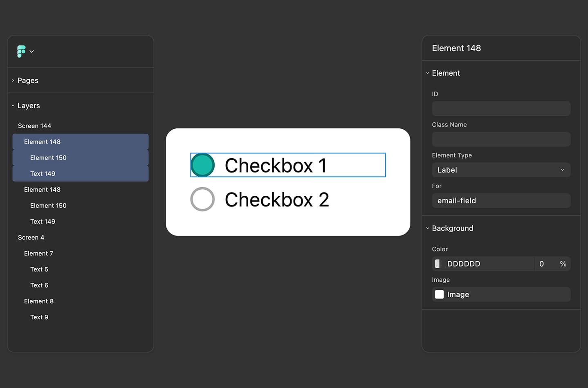The image size is (588, 388).
Task: Click the Figma logo icon
Action: pos(21,51)
